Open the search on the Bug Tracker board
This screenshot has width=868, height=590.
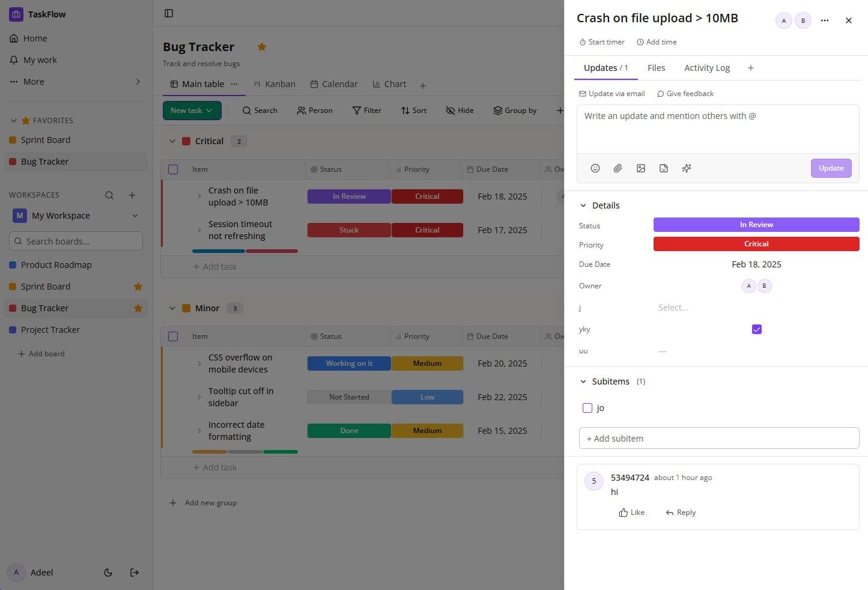(x=259, y=110)
